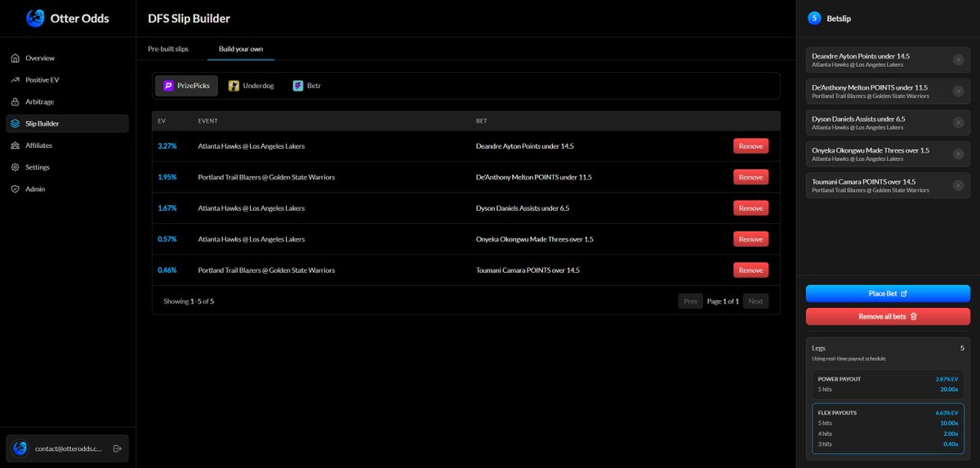Click the 0.46% EV value

167,270
